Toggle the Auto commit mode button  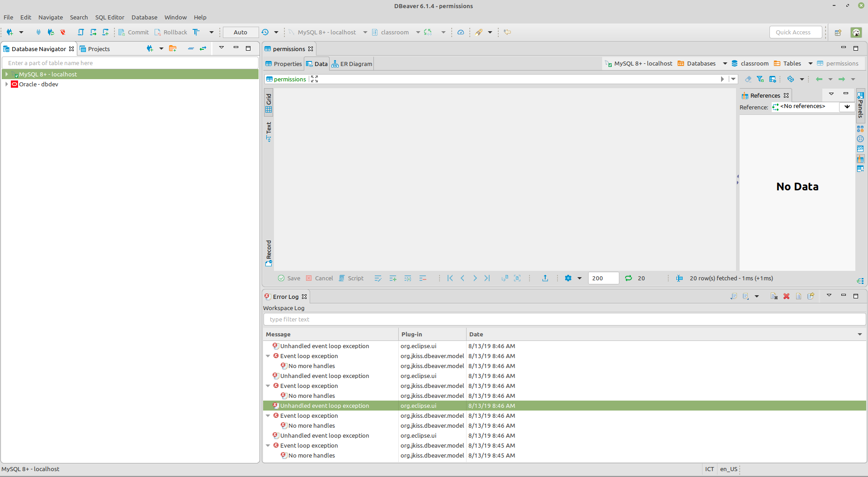pyautogui.click(x=241, y=32)
